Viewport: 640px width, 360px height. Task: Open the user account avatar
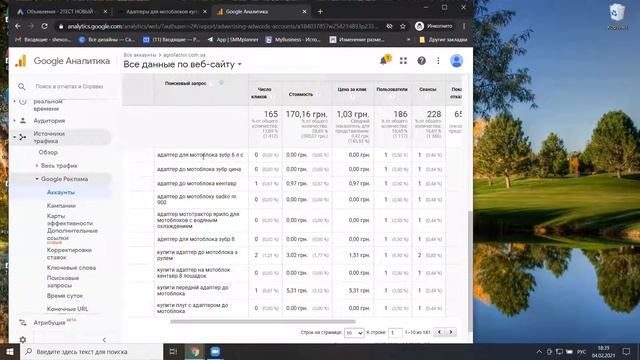click(456, 61)
